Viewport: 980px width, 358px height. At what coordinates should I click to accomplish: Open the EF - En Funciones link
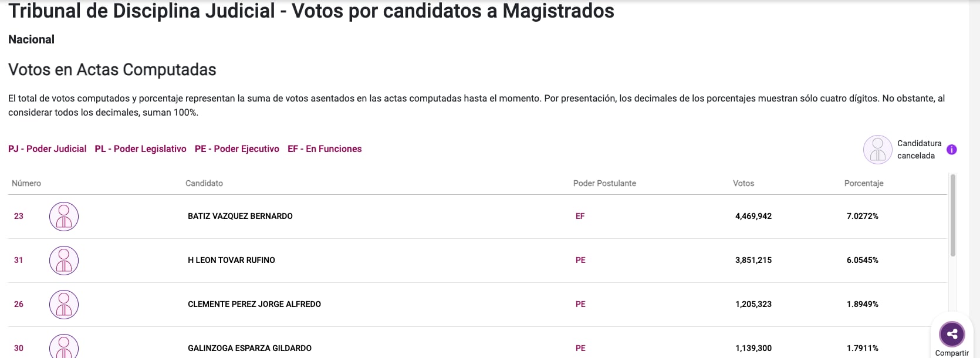tap(325, 148)
